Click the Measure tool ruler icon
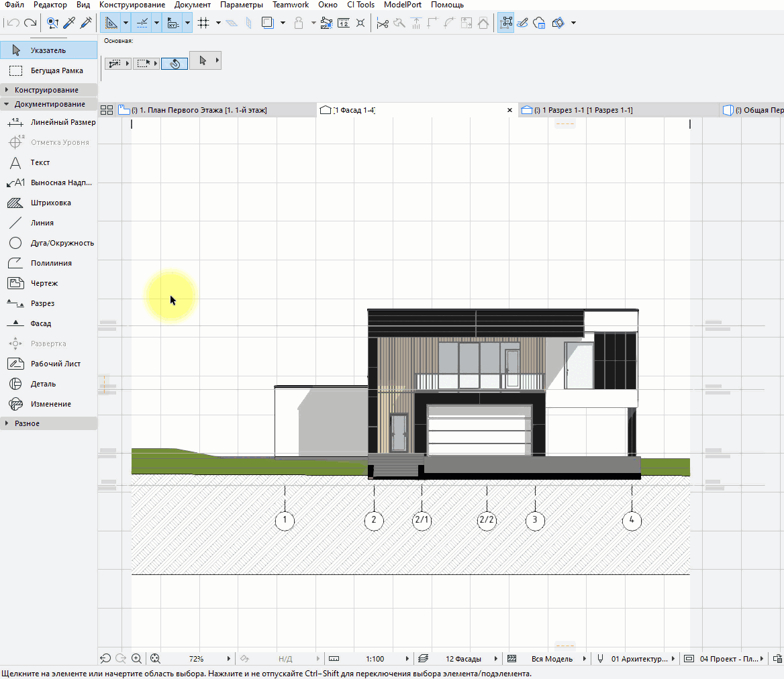The image size is (784, 679). 344,23
